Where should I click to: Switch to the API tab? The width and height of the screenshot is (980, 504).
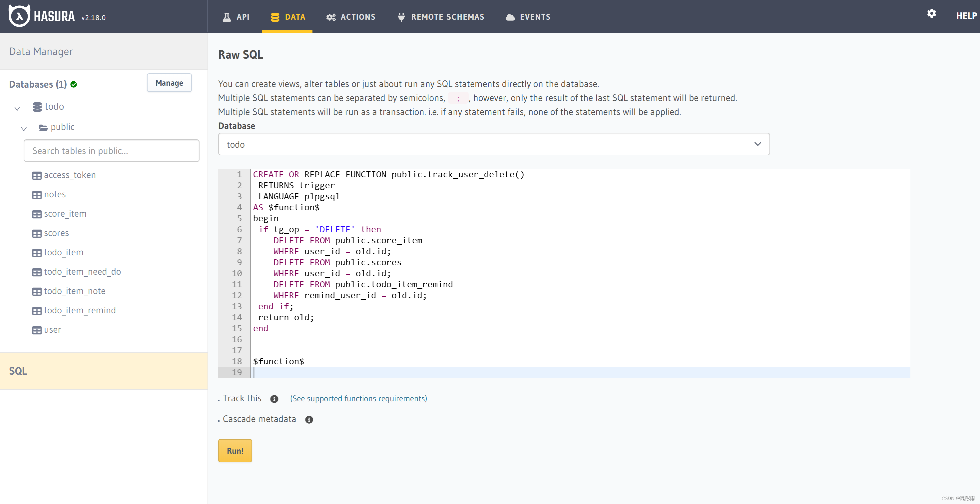(x=236, y=17)
